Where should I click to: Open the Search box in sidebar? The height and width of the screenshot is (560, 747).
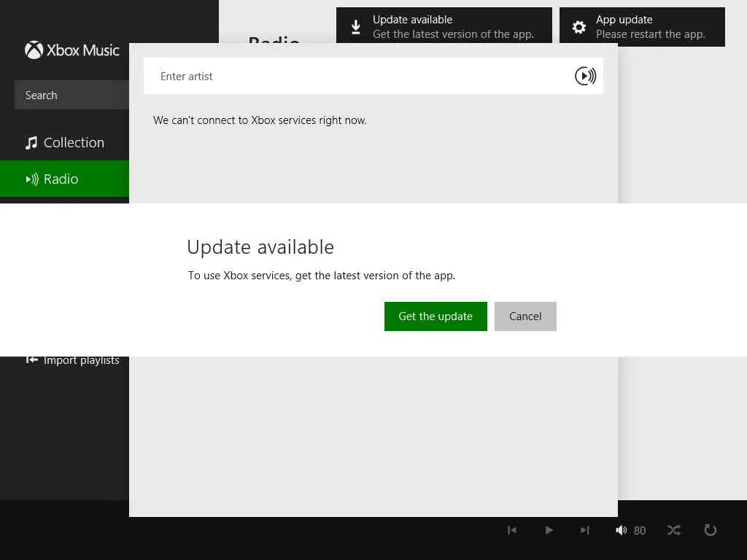click(71, 96)
